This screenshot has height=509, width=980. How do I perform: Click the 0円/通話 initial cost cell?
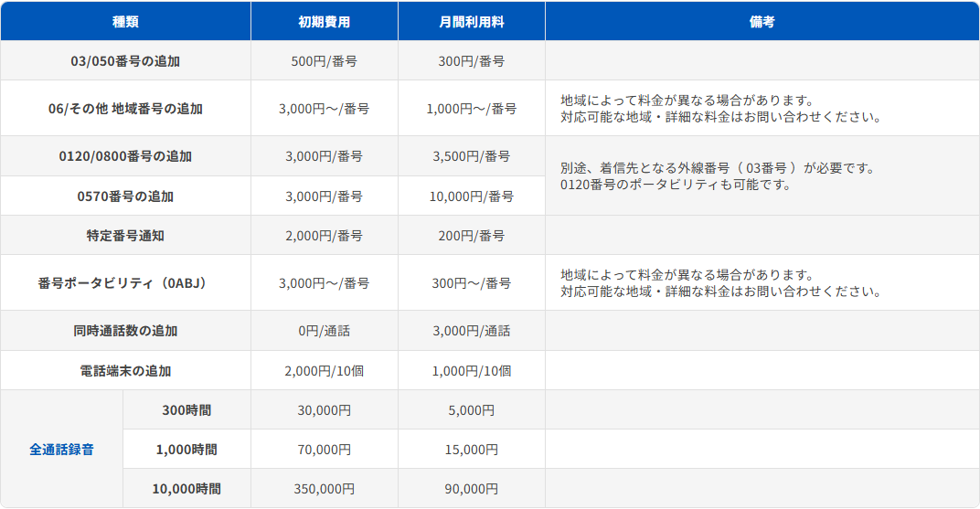point(325,331)
